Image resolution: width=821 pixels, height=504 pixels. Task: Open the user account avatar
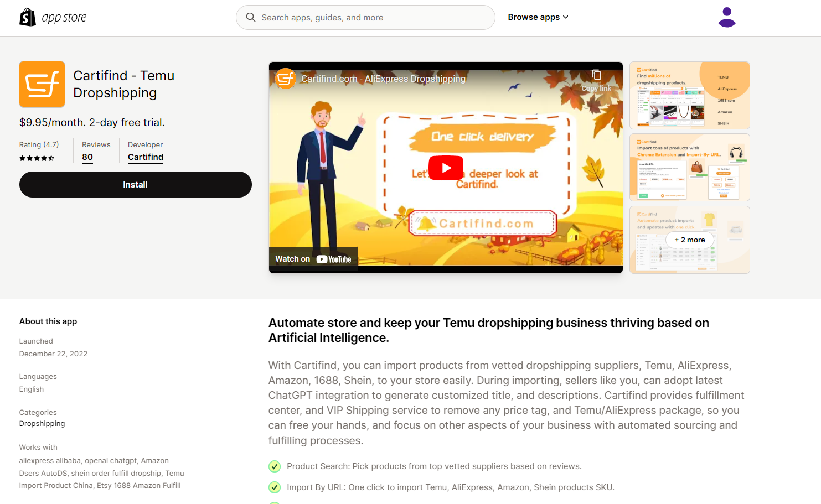coord(726,17)
